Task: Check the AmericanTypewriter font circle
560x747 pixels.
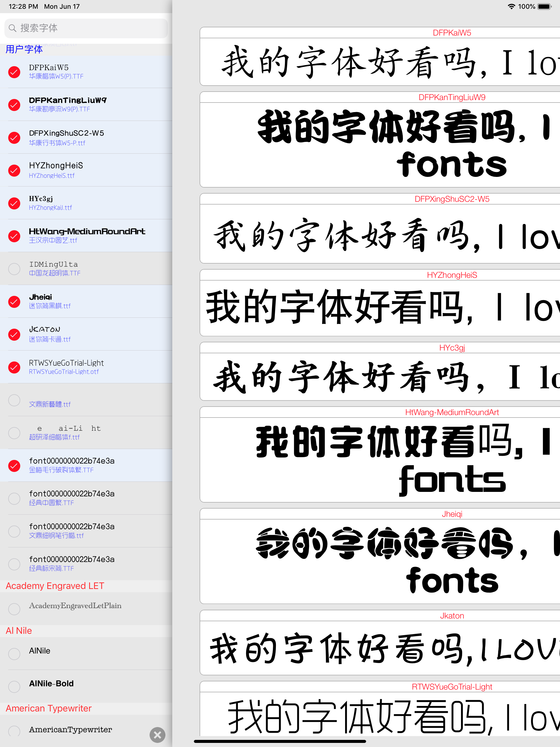Action: [14, 731]
